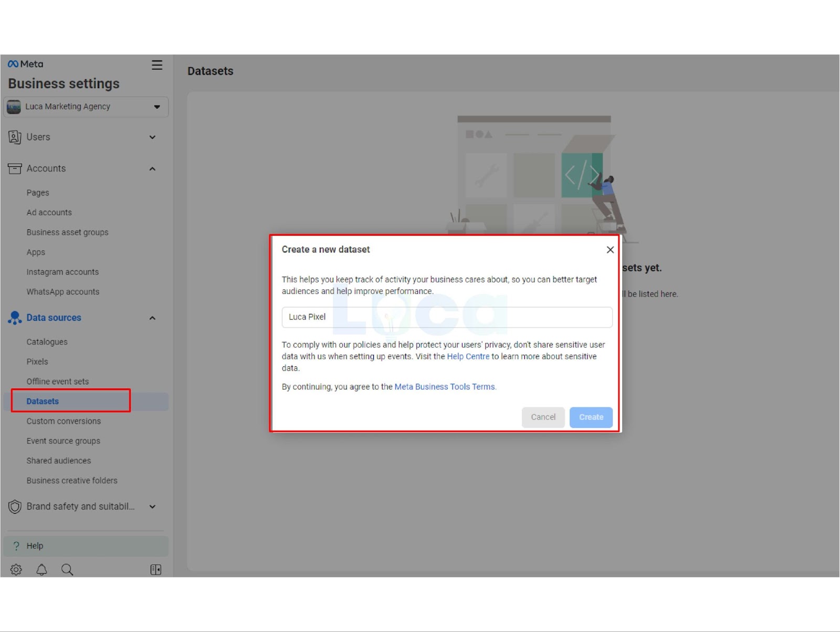The height and width of the screenshot is (632, 840).
Task: Open the search magnifier icon
Action: pos(67,570)
